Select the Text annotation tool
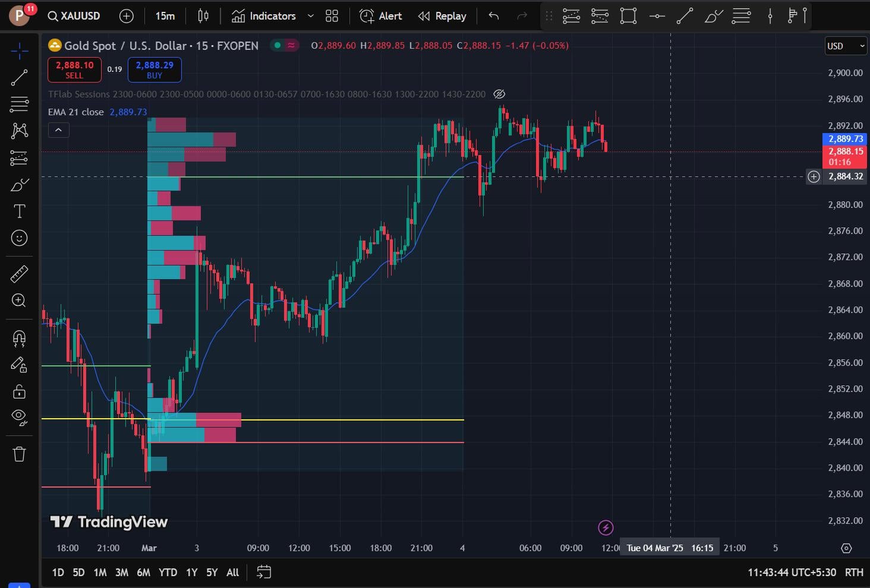The image size is (870, 588). coord(19,211)
